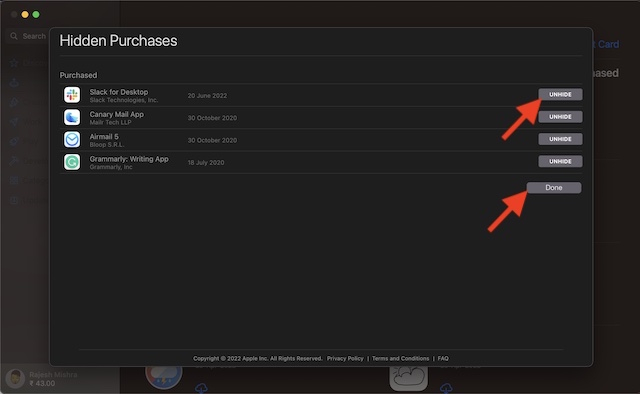Image resolution: width=640 pixels, height=394 pixels.
Task: Click Done to close Hidden Purchases
Action: tap(553, 187)
